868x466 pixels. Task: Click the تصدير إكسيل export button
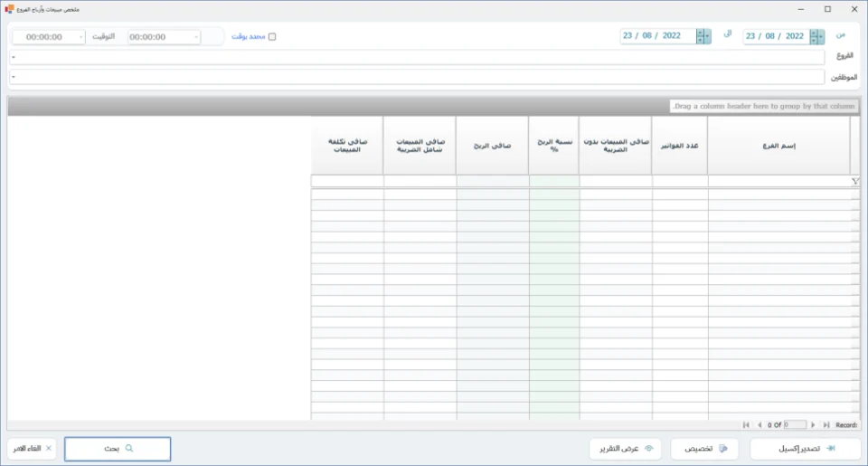[806, 449]
